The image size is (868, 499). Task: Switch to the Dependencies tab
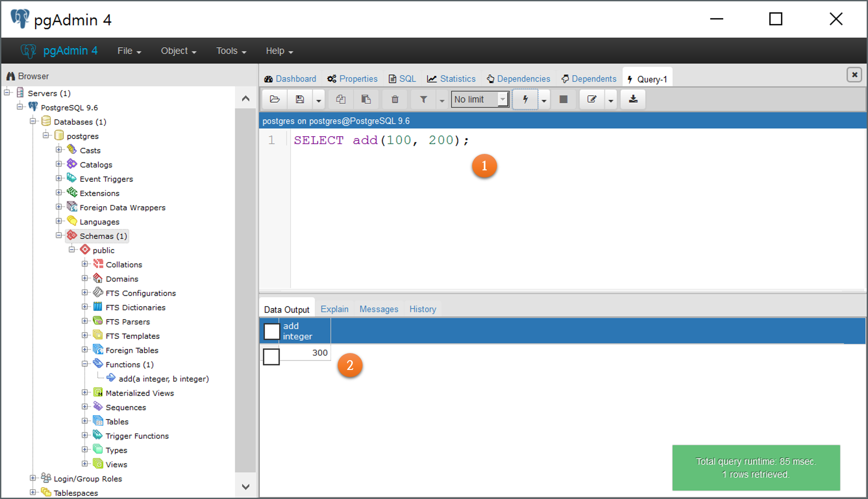click(x=518, y=79)
